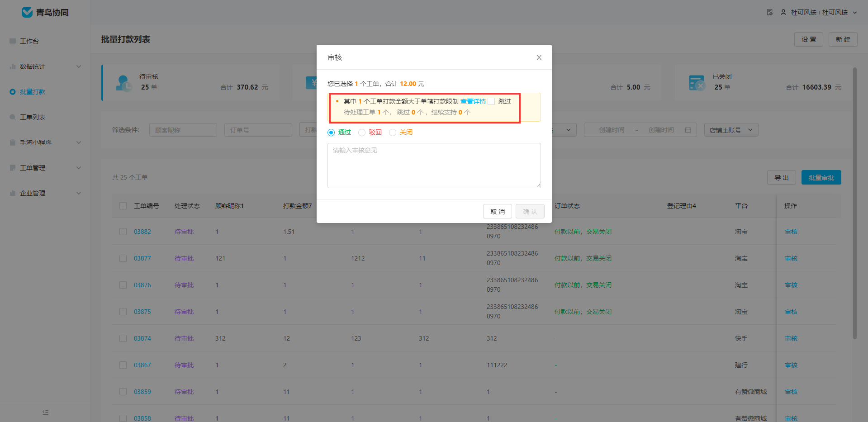Screen dimensions: 868x422
Task: Expand the 企业管理 menu chevron
Action: 79,193
